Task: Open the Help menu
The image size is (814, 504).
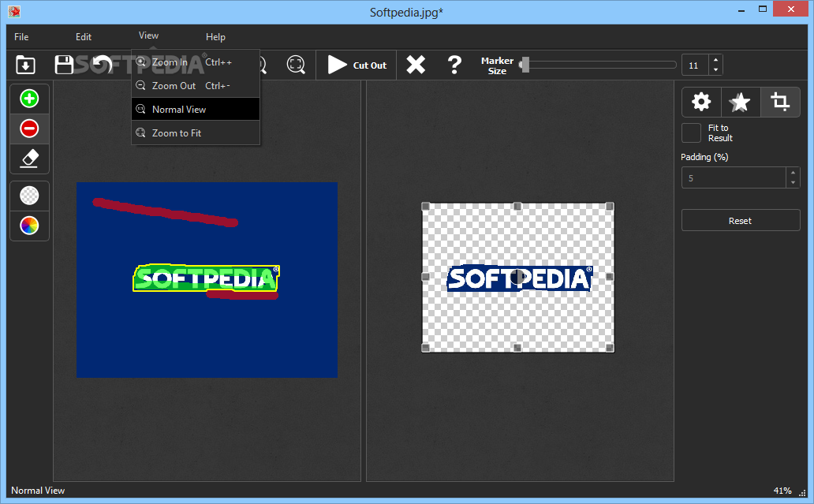Action: [215, 37]
